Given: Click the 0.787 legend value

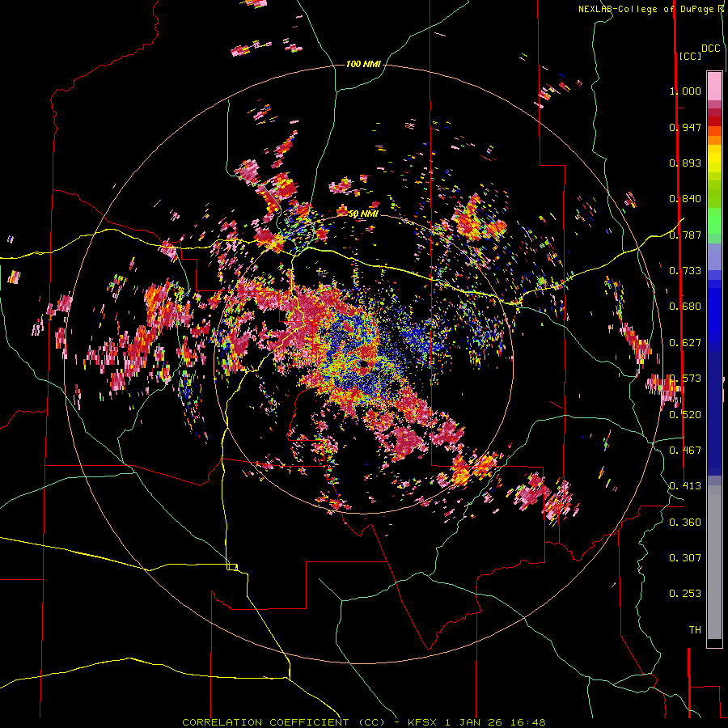Looking at the screenshot, I should (685, 235).
